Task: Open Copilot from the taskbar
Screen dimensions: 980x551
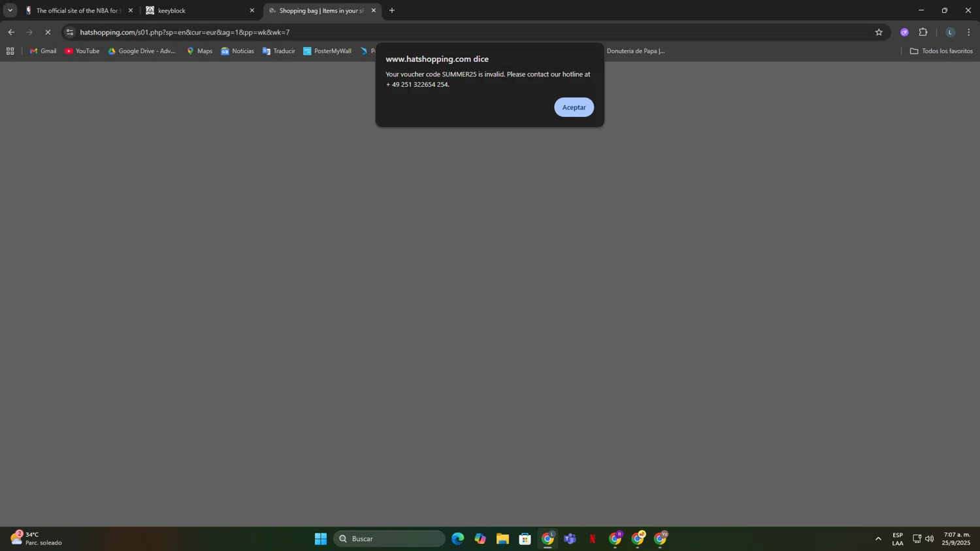Action: coord(480,539)
